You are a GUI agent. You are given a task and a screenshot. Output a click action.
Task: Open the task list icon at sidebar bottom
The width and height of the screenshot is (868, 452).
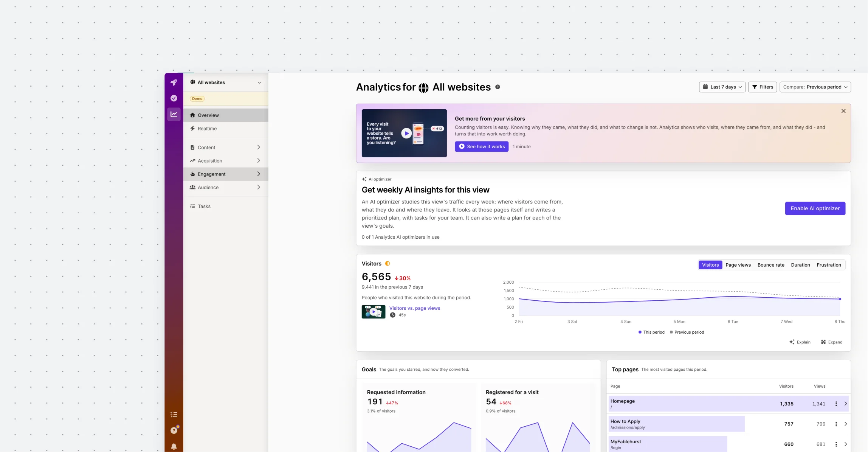(174, 415)
